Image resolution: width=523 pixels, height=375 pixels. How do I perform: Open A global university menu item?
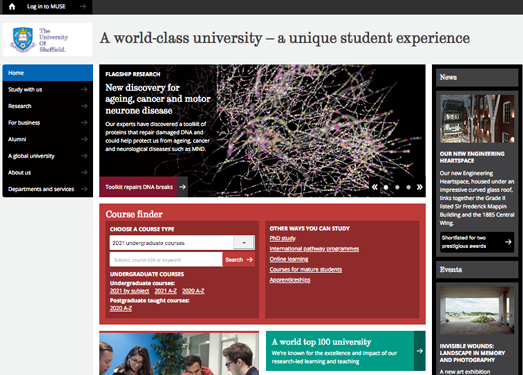click(x=31, y=156)
